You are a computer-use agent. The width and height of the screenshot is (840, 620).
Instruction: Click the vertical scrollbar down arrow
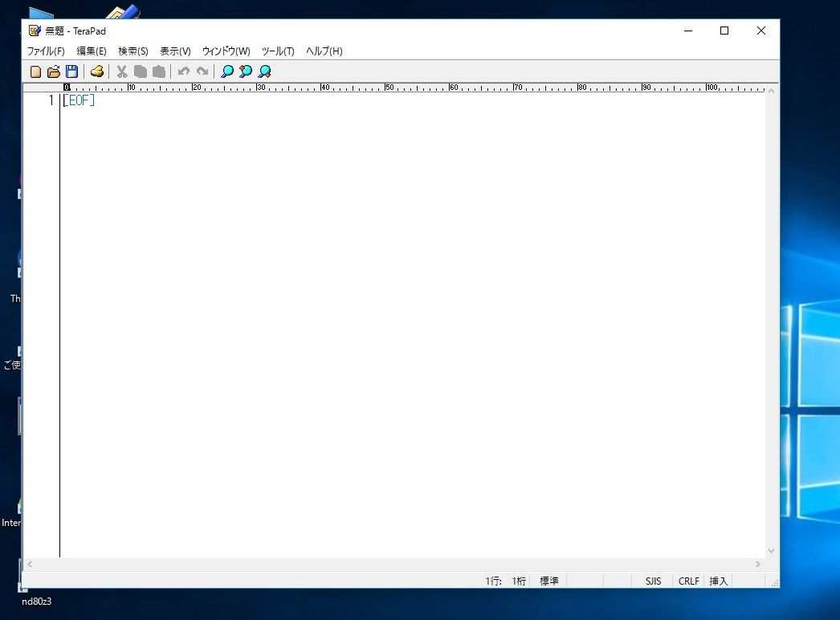[772, 551]
